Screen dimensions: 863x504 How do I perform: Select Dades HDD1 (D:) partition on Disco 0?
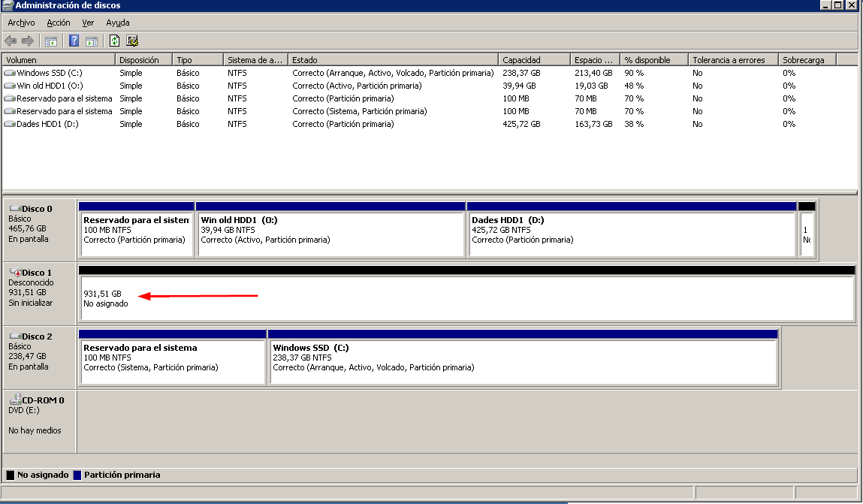632,229
